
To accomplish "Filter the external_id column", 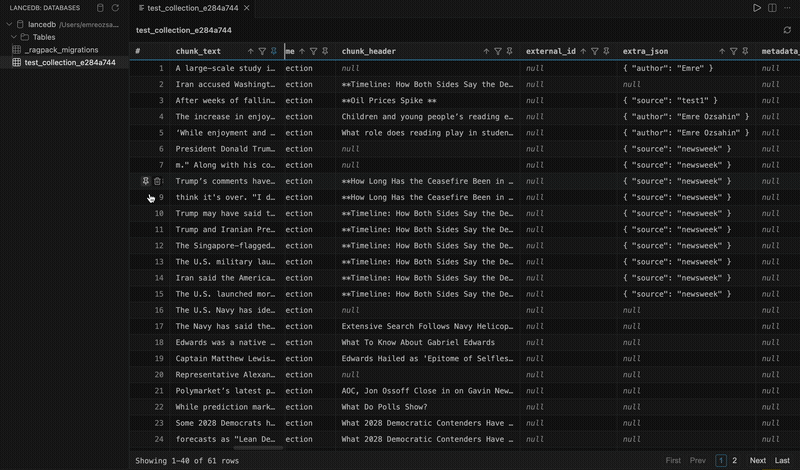I will (595, 51).
